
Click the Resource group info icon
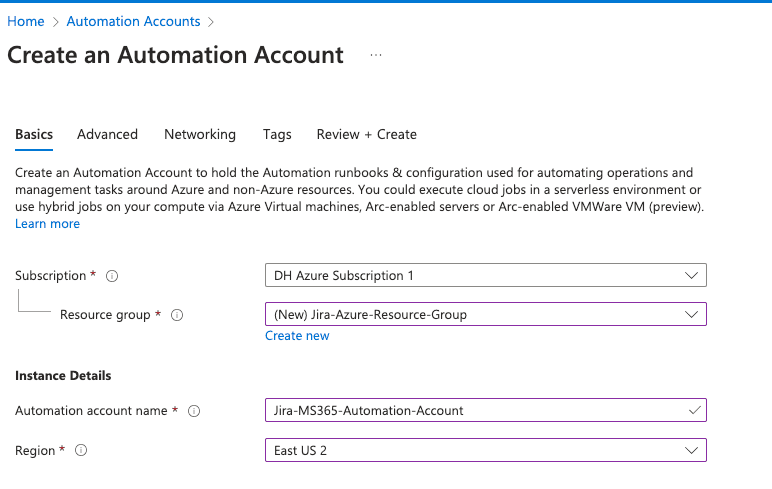pos(177,315)
